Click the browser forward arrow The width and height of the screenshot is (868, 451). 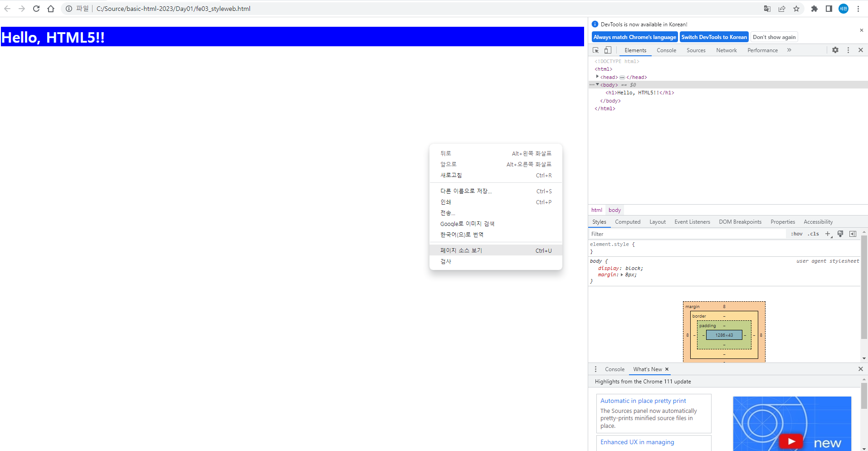[x=22, y=9]
